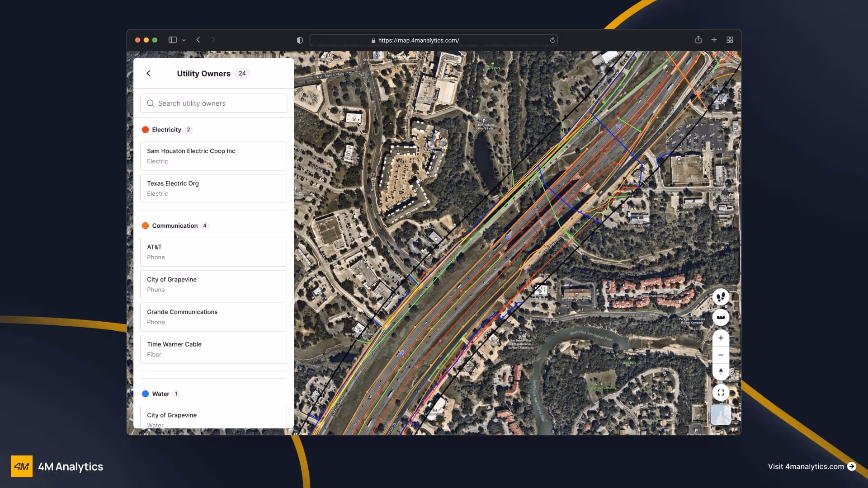Screen dimensions: 868x488
Task: Click the Search utility owners field
Action: (213, 103)
